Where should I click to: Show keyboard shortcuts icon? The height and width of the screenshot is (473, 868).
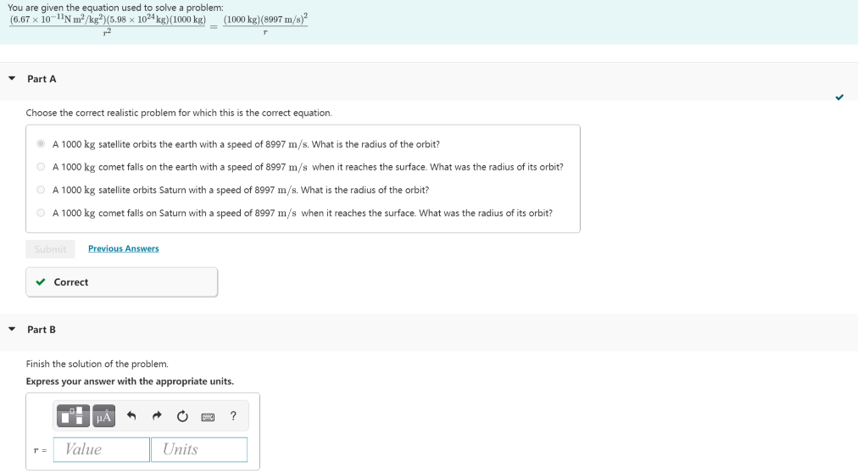pyautogui.click(x=209, y=417)
